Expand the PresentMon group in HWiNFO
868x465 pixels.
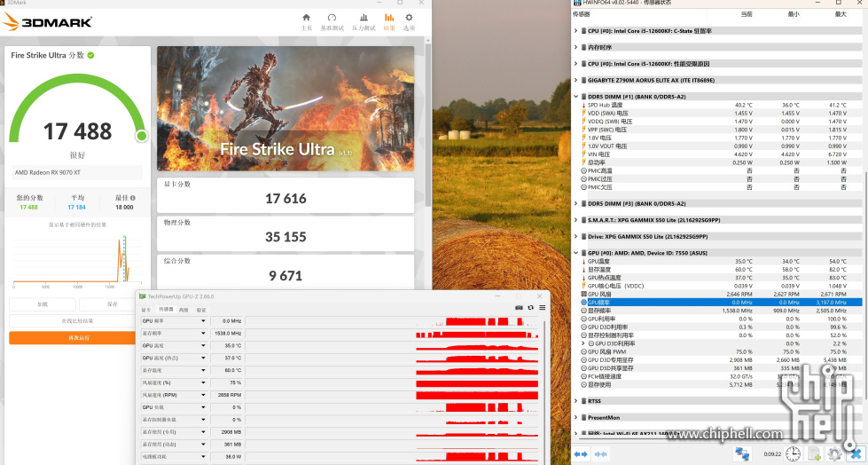point(575,417)
